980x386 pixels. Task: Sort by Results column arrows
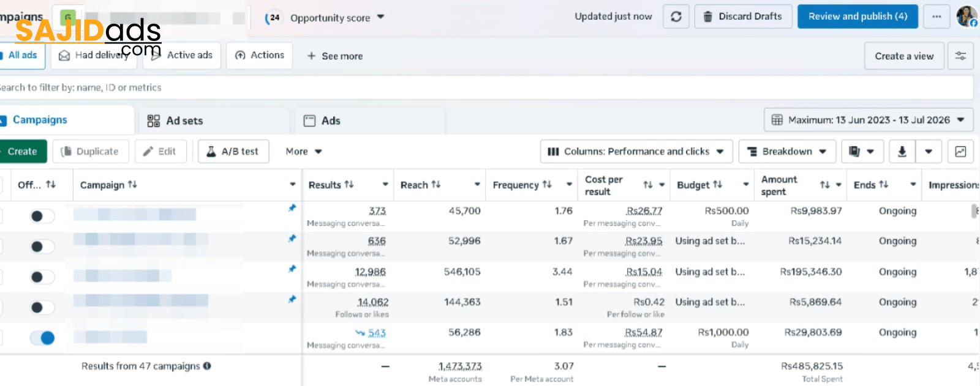pyautogui.click(x=349, y=185)
